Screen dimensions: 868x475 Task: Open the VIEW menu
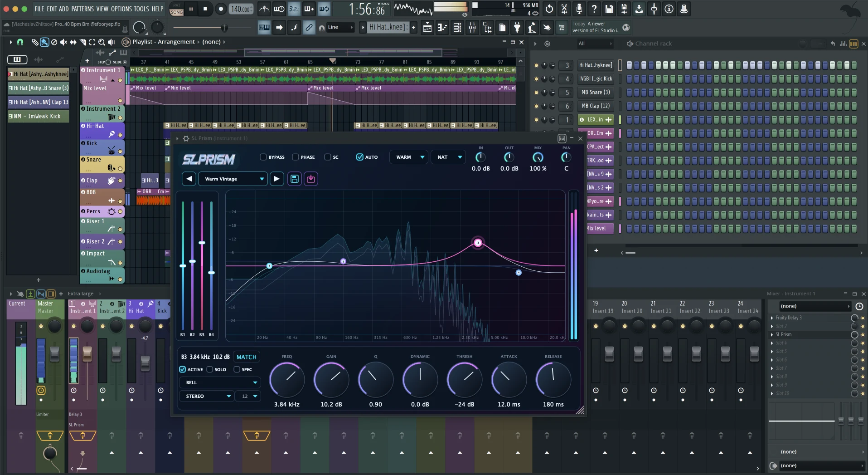point(102,9)
